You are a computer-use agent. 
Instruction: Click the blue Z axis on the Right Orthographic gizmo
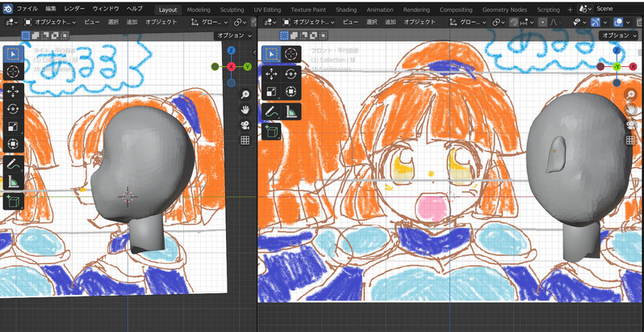pos(232,51)
